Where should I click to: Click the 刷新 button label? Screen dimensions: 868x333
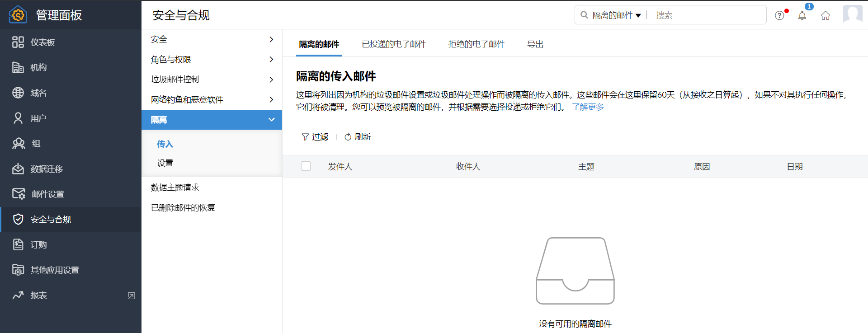coord(363,136)
